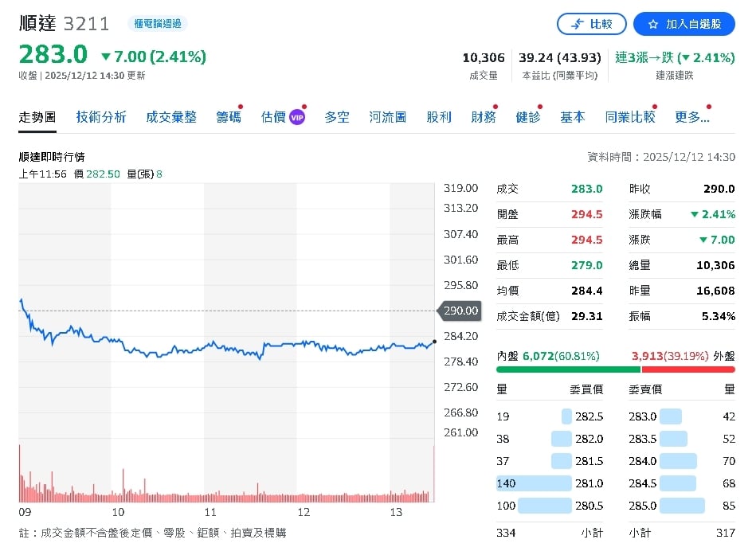The image size is (756, 559).
Task: Open the 成交彙整 tab
Action: (172, 116)
